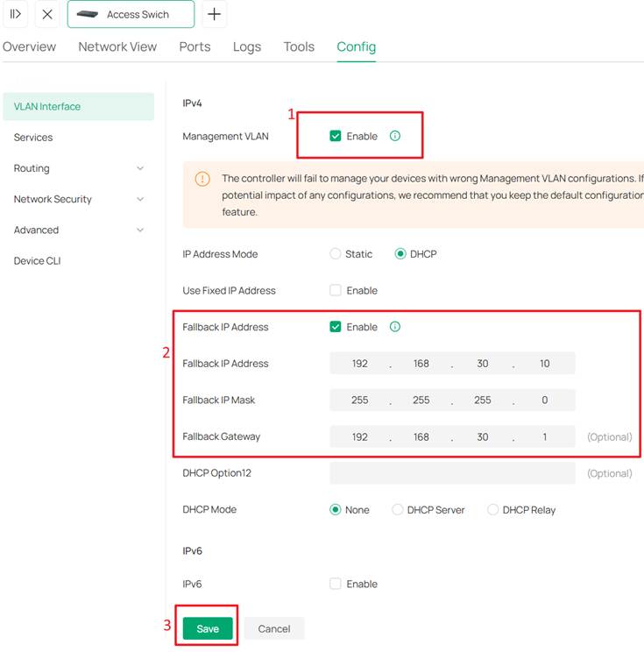Click Fallback IP Address first octet 192
644x652 pixels.
coord(359,364)
